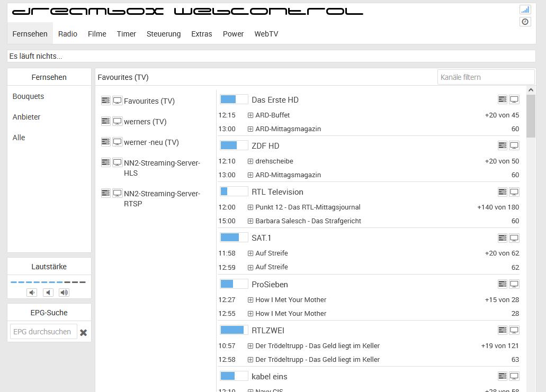This screenshot has height=392, width=546.
Task: Expand ARD-Buffet event details at 12:15
Action: pos(250,115)
